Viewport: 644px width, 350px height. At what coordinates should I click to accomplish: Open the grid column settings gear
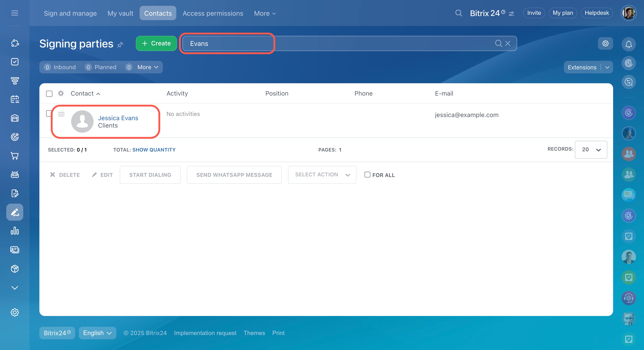coord(61,93)
